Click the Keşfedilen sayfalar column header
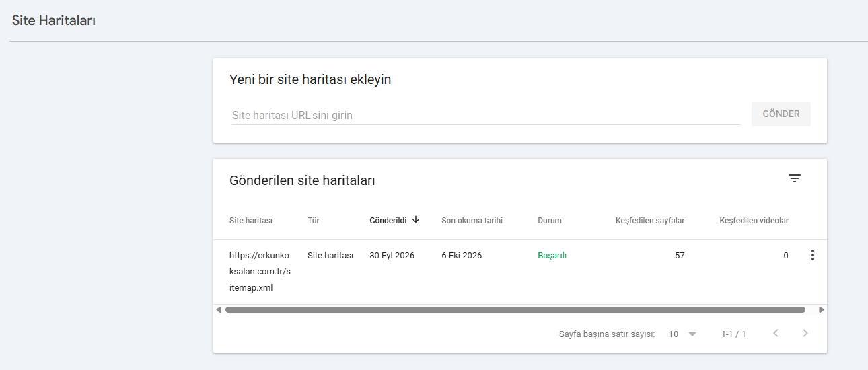 coord(650,221)
